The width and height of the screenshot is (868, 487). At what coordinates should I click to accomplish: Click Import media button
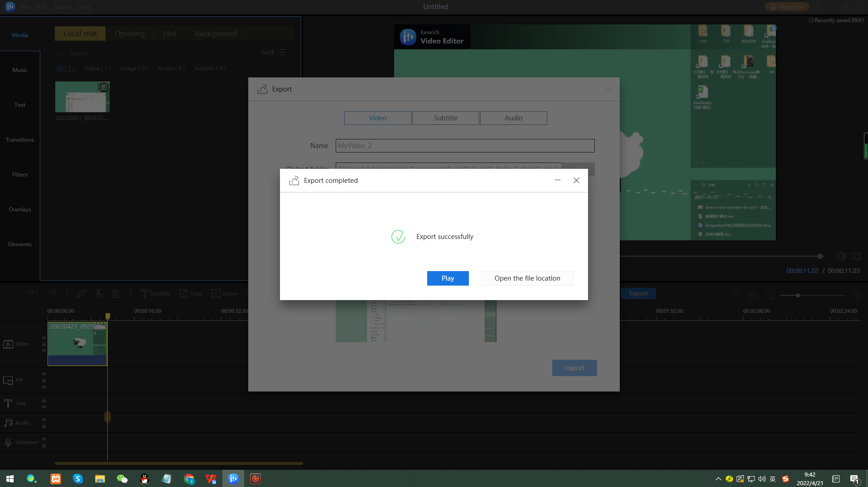coord(72,53)
